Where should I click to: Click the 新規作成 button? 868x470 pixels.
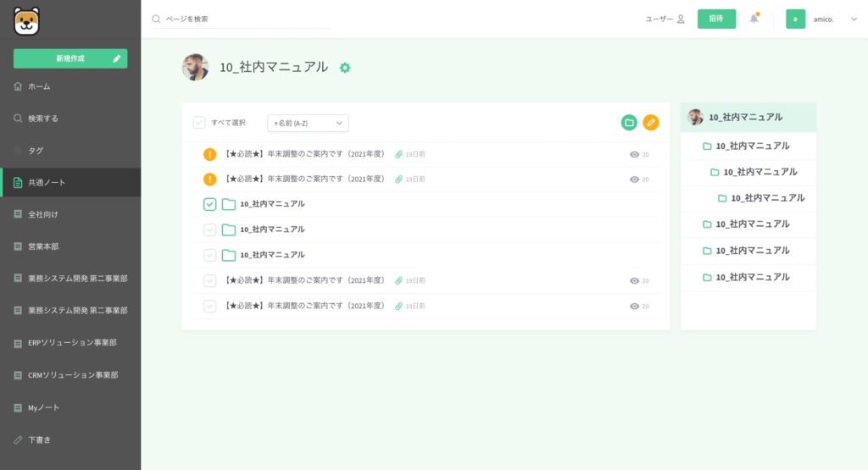(x=70, y=58)
